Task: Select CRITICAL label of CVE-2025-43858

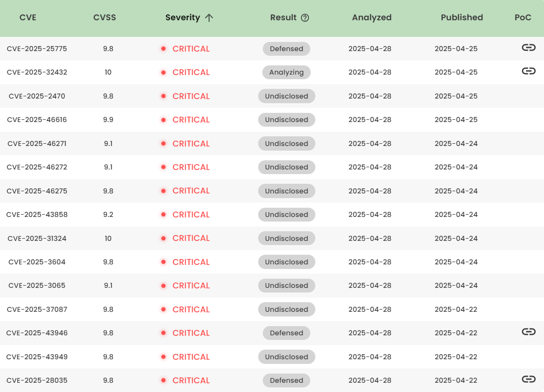Action: [x=191, y=215]
